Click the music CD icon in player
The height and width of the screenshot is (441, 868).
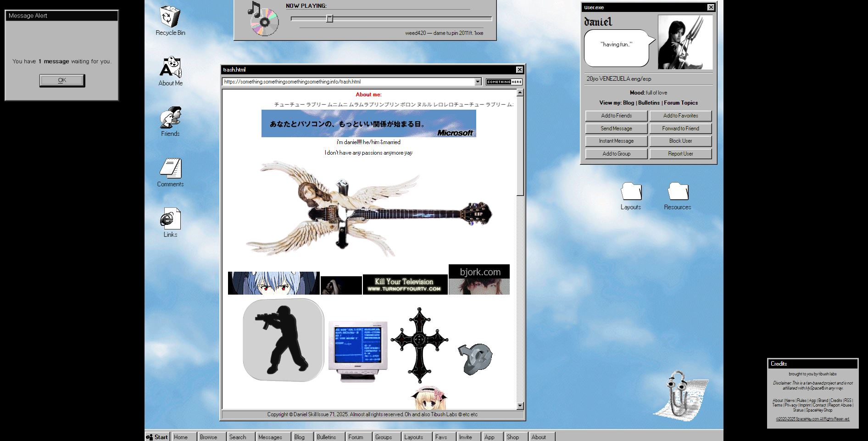[263, 19]
